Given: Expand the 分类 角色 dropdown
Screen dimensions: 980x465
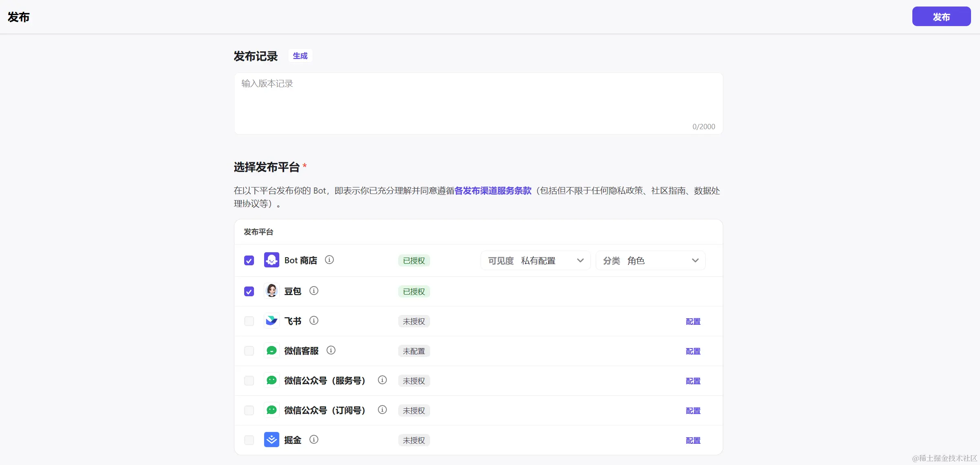Looking at the screenshot, I should (x=650, y=260).
